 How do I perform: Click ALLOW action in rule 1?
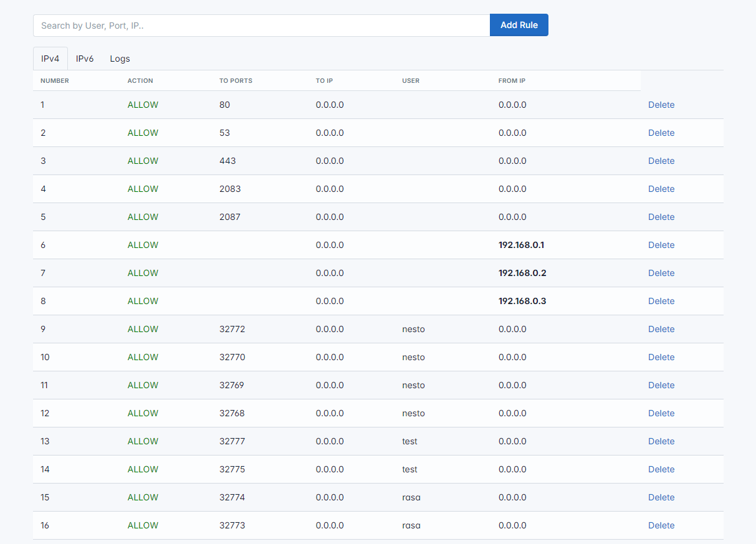(143, 105)
